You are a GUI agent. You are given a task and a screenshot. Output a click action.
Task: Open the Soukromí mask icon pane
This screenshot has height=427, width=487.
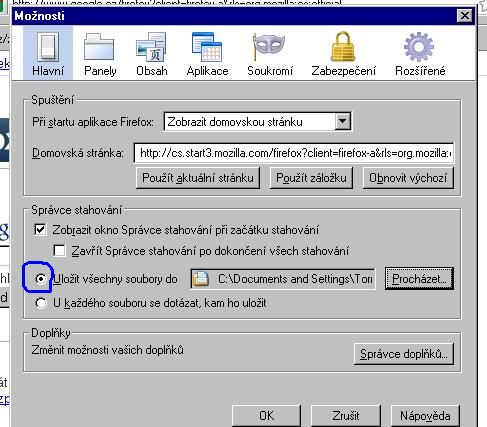pyautogui.click(x=269, y=53)
